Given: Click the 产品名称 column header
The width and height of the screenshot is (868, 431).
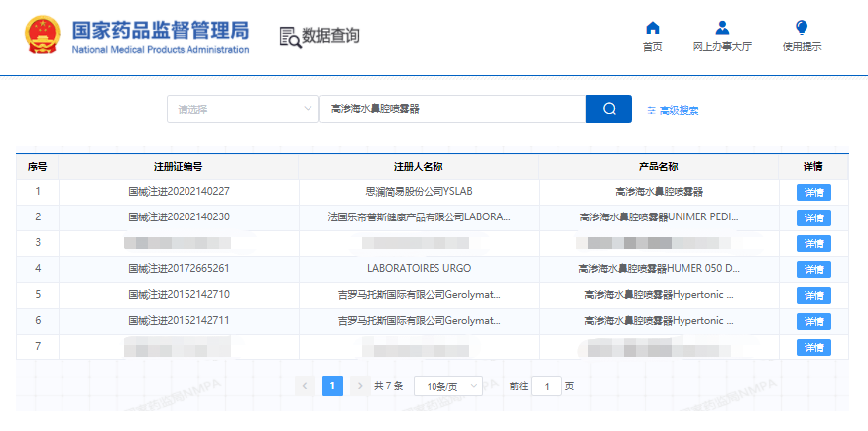Looking at the screenshot, I should (x=659, y=166).
